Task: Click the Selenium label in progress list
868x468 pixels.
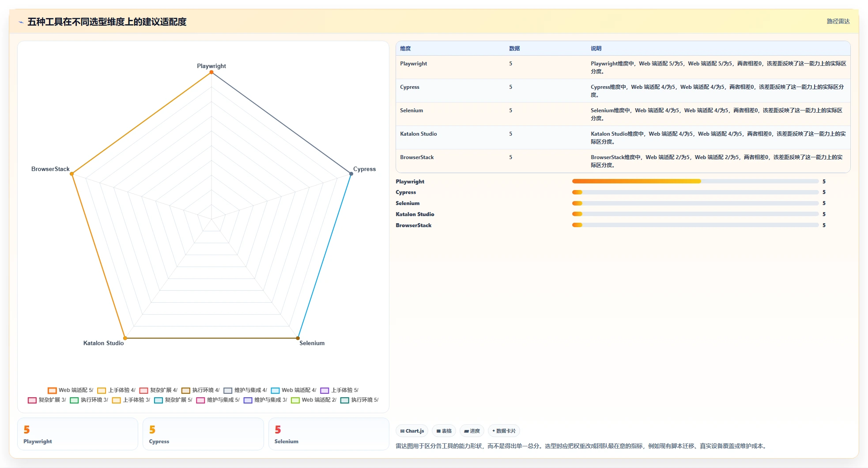Action: 408,203
